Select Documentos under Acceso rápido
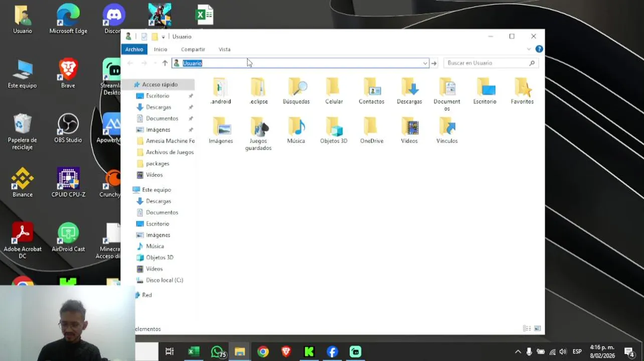This screenshot has height=361, width=644. (x=162, y=118)
